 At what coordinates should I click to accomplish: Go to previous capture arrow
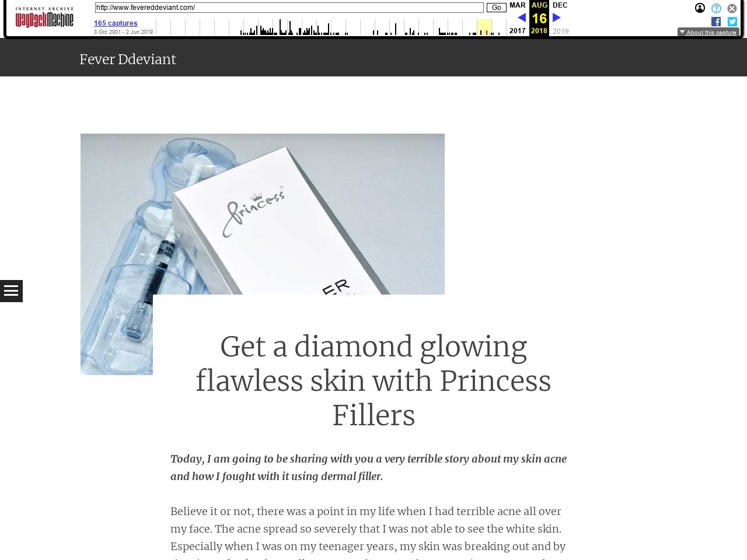pos(522,18)
